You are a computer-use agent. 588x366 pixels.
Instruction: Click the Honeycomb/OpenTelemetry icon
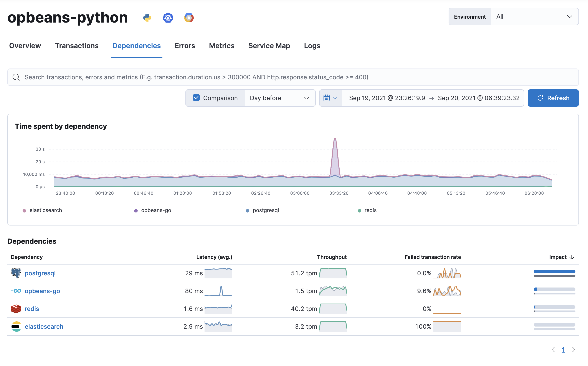(189, 17)
